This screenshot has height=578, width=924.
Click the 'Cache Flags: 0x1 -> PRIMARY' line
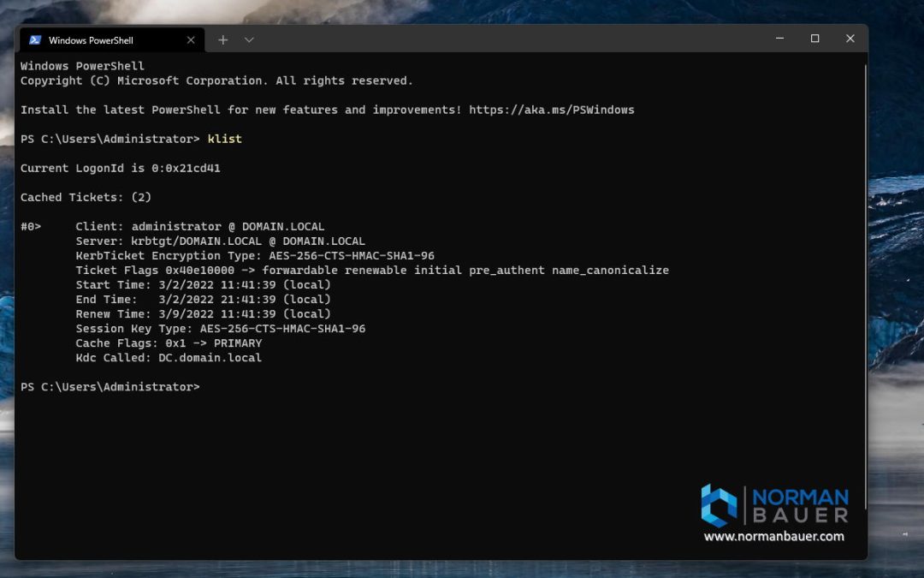click(x=169, y=343)
